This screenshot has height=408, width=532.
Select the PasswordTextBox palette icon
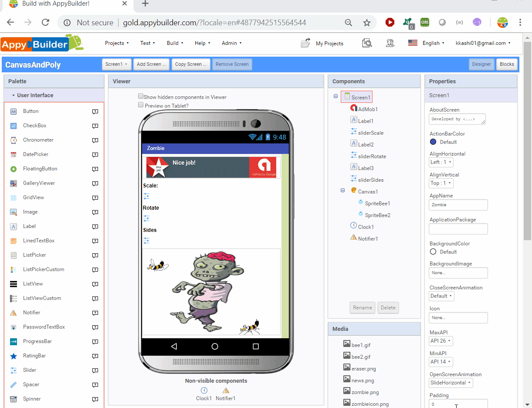[x=14, y=327]
